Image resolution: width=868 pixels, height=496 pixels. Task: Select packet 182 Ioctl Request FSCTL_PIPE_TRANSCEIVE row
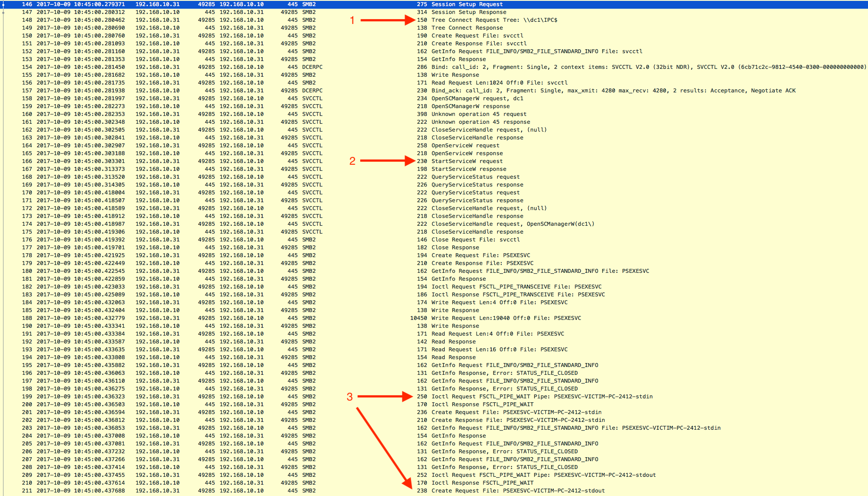[x=516, y=287]
